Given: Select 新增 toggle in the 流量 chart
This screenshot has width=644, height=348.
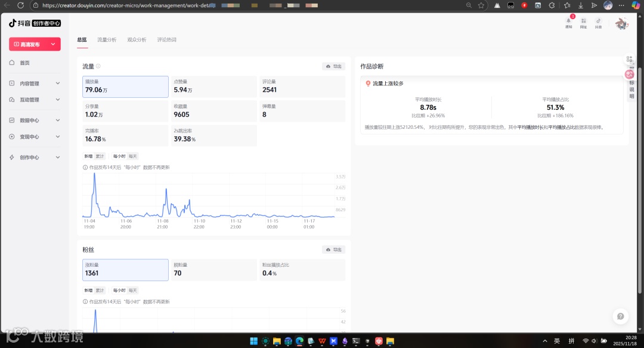Looking at the screenshot, I should tap(88, 156).
